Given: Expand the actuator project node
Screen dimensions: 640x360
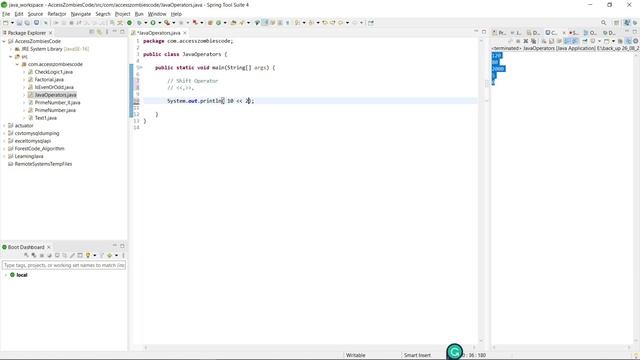Looking at the screenshot, I should coord(4,126).
